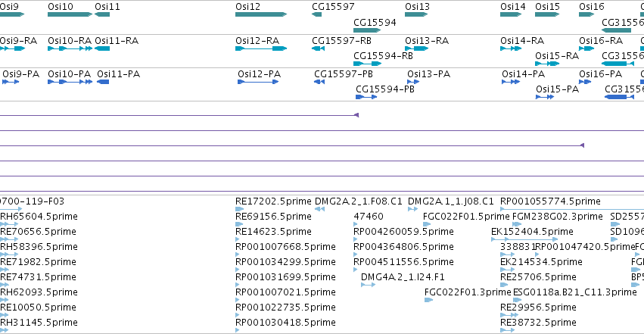The image size is (644, 334).
Task: Select the CG15594-RB transcript glyph
Action: click(368, 64)
